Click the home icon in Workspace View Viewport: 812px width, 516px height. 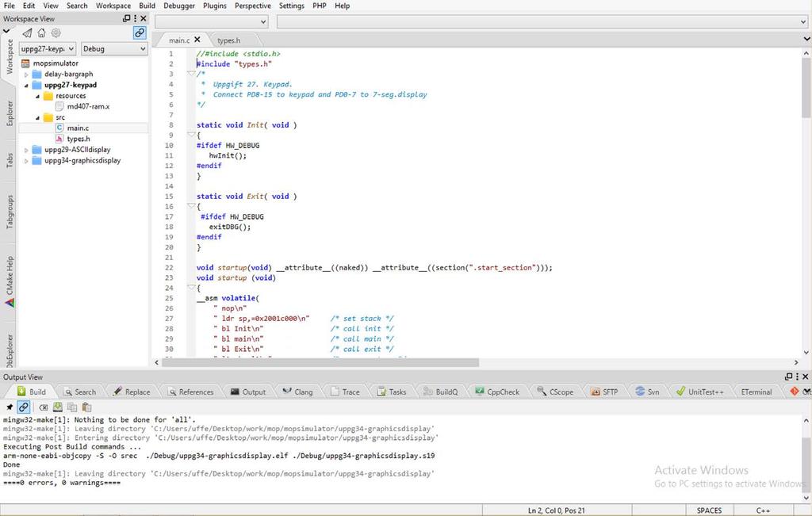[x=41, y=32]
